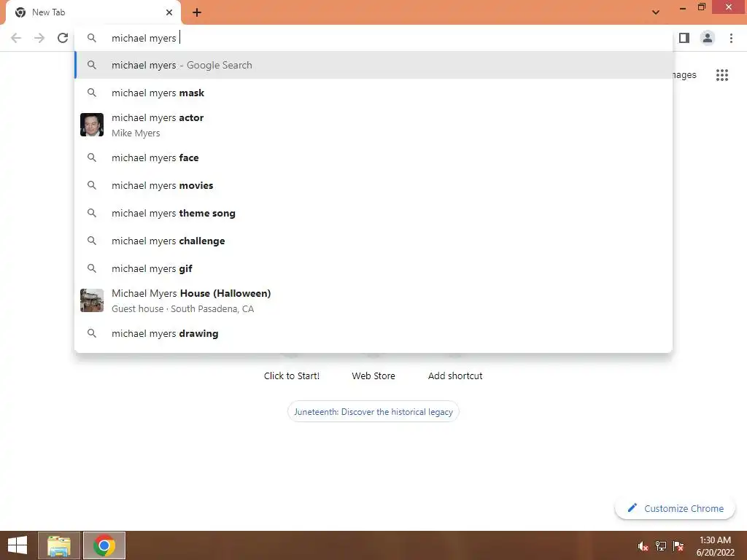747x560 pixels.
Task: Click the search icon beside 'michael myers theme song'
Action: (x=92, y=214)
